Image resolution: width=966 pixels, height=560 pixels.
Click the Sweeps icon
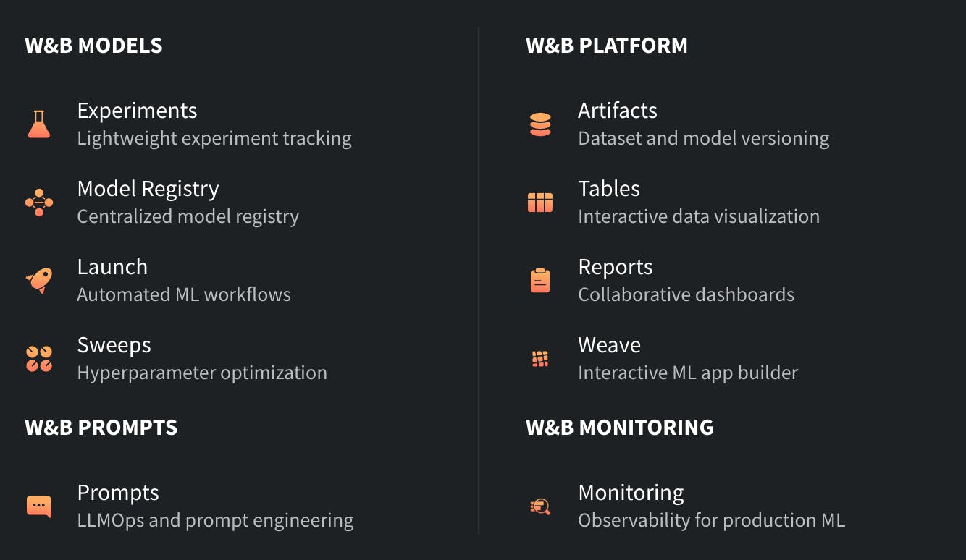coord(39,359)
